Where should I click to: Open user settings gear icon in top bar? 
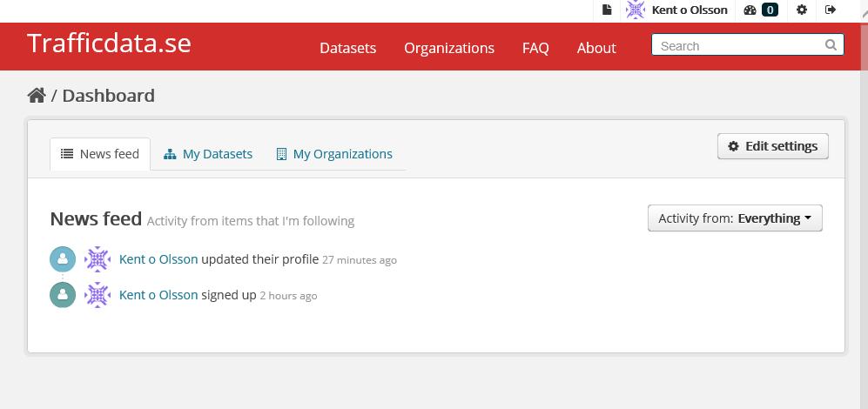click(802, 10)
